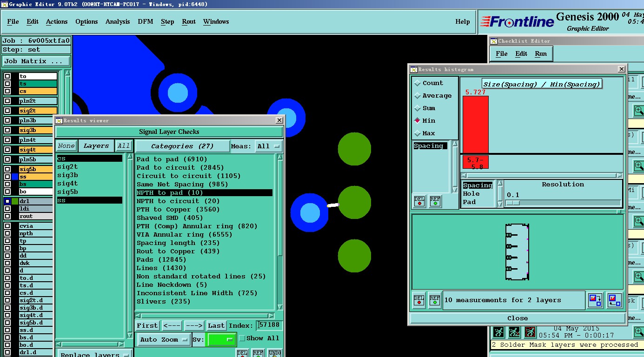Image resolution: width=644 pixels, height=357 pixels.
Task: Click previous arrow button <---
Action: tap(172, 325)
